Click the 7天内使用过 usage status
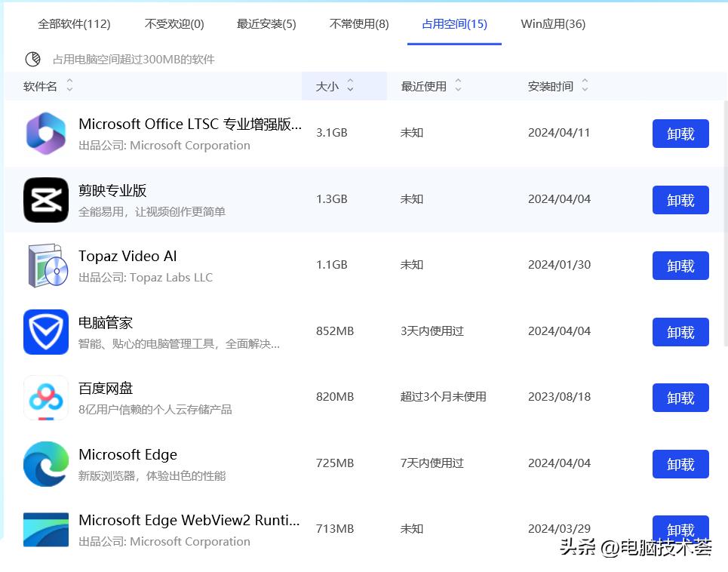This screenshot has height=572, width=728. point(432,463)
